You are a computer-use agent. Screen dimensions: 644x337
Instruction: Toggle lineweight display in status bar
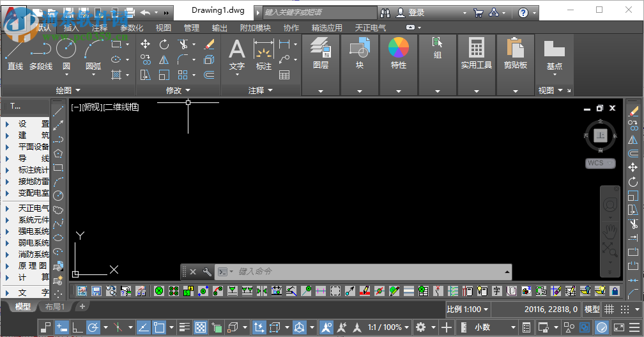pos(184,327)
